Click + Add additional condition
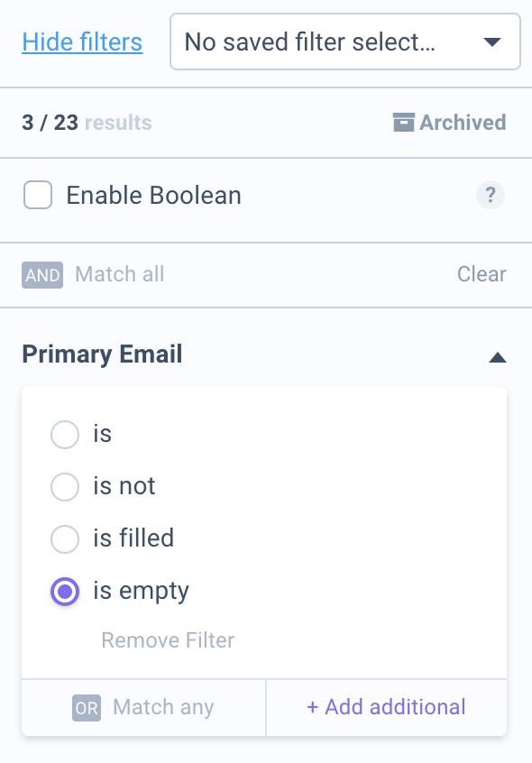This screenshot has width=532, height=763. coord(386,707)
